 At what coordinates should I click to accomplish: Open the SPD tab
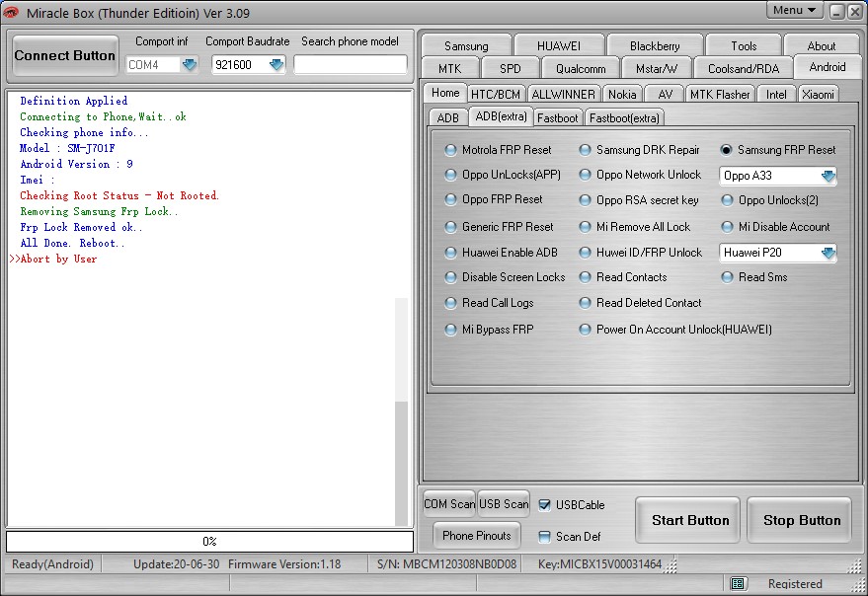click(x=510, y=69)
